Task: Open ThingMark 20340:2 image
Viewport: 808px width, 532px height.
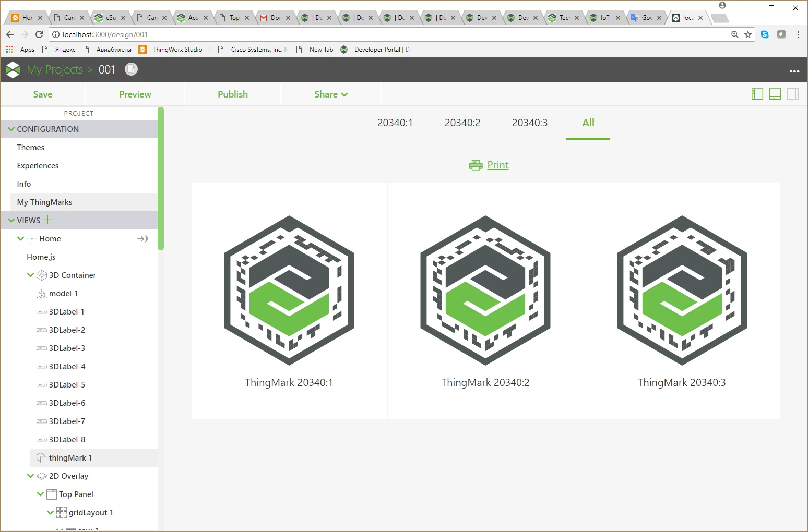Action: [x=485, y=291]
